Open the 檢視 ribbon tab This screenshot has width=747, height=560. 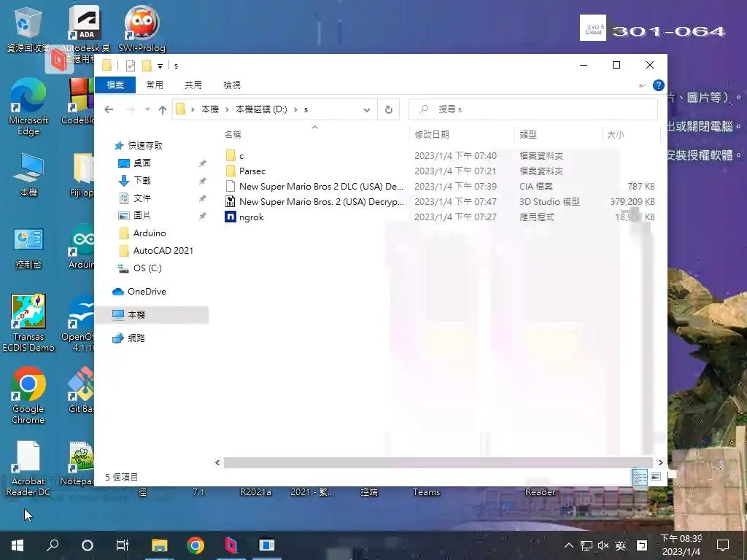point(232,85)
